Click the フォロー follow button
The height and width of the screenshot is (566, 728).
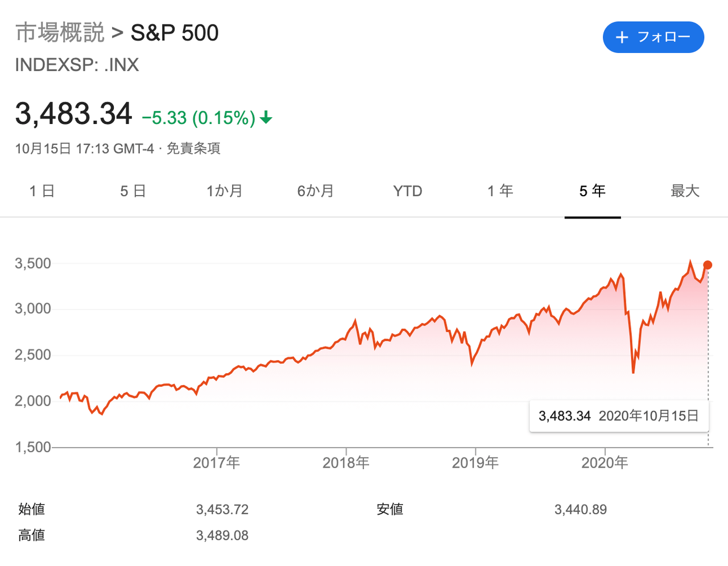click(x=653, y=38)
